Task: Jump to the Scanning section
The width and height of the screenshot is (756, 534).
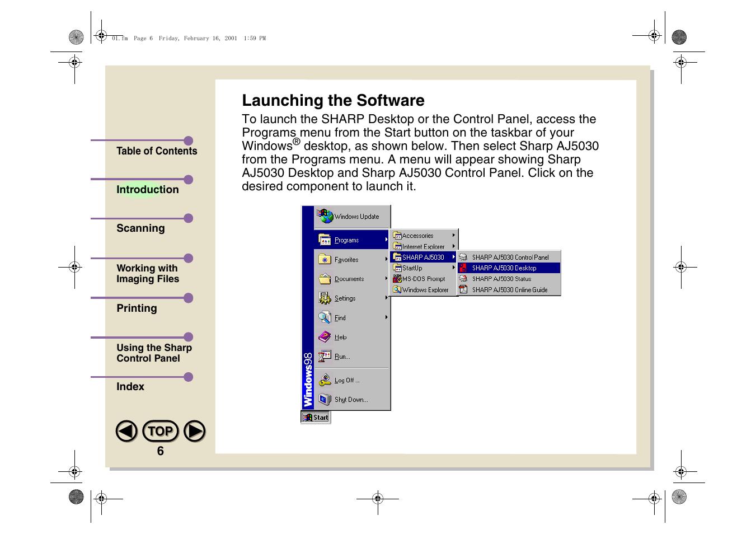Action: tap(140, 228)
